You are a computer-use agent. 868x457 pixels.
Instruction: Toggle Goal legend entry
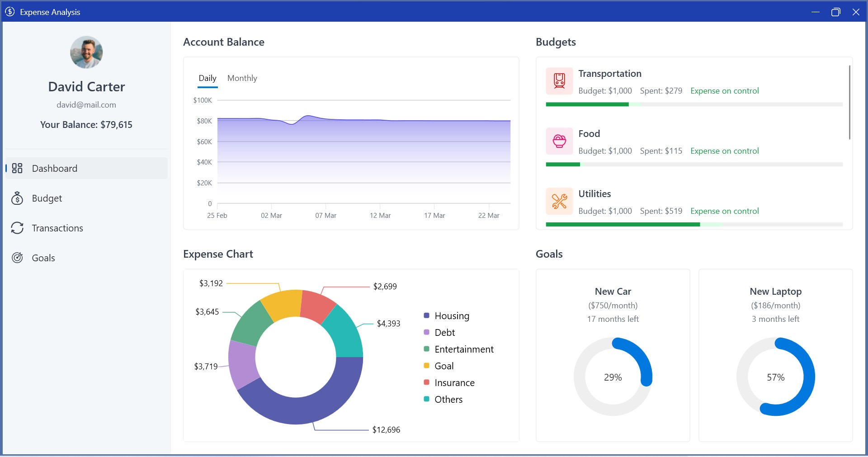coord(439,366)
